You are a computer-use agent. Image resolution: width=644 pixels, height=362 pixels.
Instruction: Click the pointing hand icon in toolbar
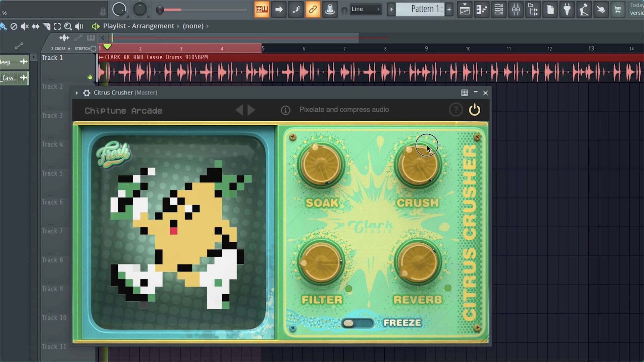point(601,9)
